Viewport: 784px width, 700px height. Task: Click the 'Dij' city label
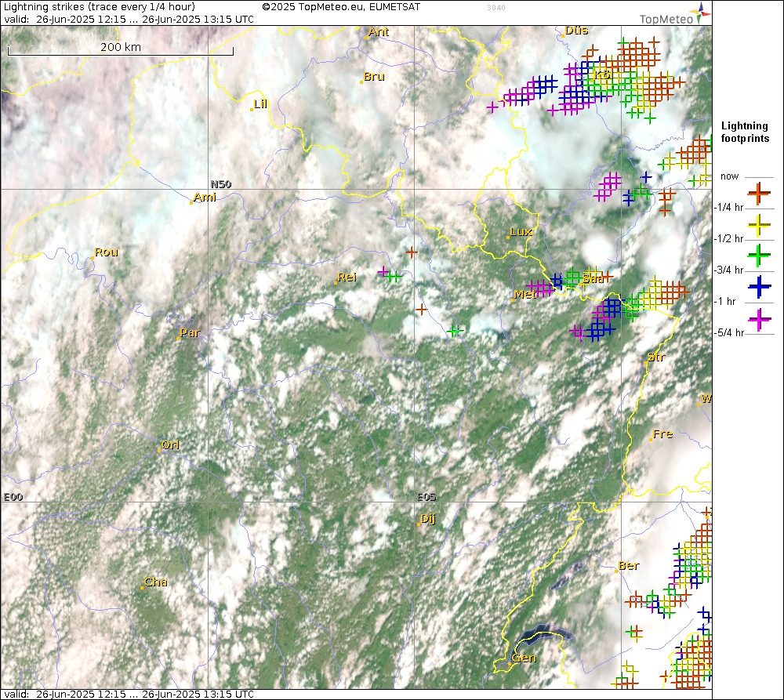click(427, 518)
